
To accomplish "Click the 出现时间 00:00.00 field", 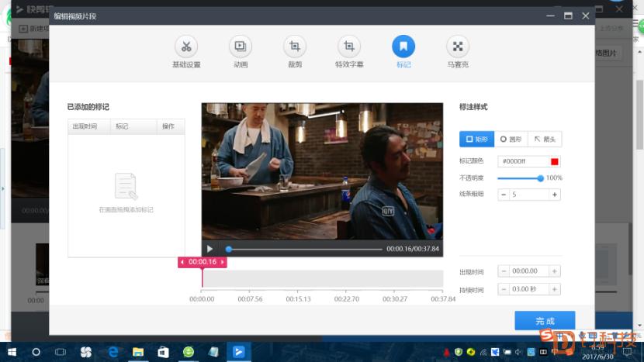I will 529,271.
